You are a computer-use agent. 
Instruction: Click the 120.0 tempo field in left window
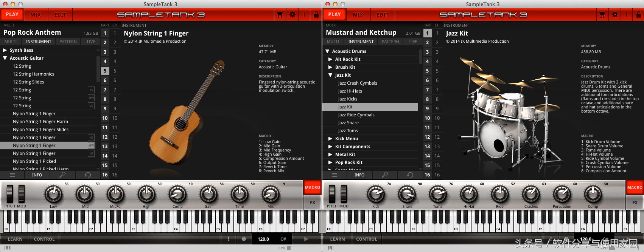pyautogui.click(x=263, y=239)
